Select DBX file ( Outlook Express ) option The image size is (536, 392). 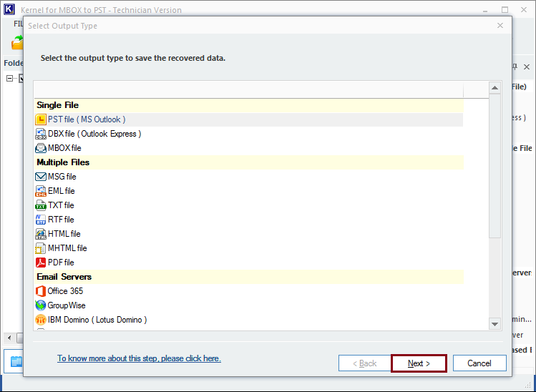tap(249, 134)
